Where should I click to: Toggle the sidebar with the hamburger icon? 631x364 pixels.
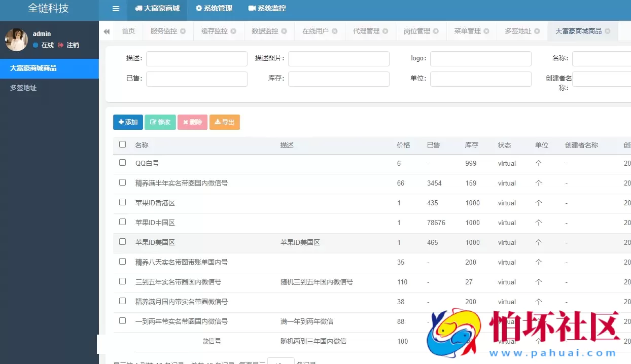115,8
